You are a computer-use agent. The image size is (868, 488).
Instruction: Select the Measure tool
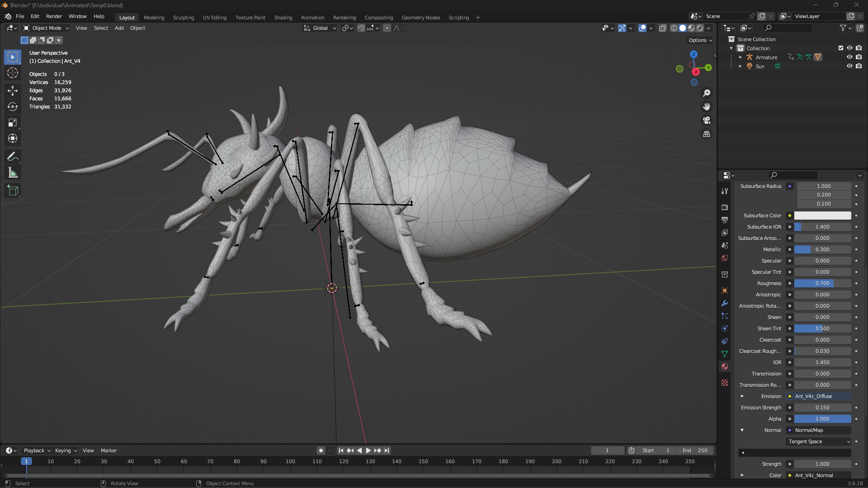[13, 173]
